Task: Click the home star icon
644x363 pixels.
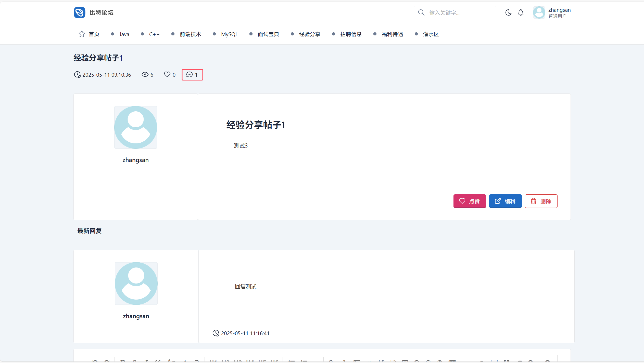Action: point(82,34)
